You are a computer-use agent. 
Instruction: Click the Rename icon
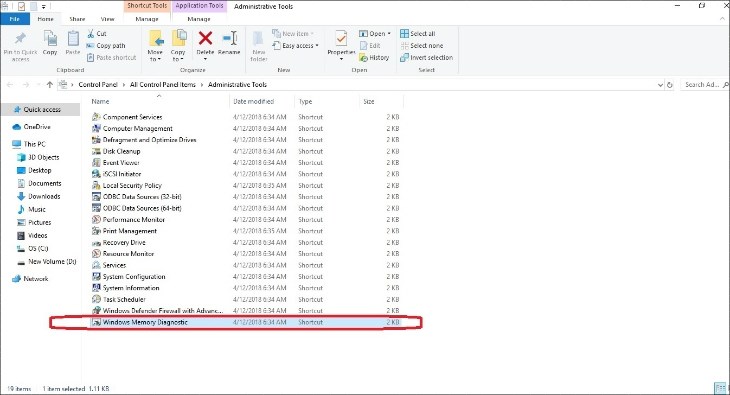(230, 38)
